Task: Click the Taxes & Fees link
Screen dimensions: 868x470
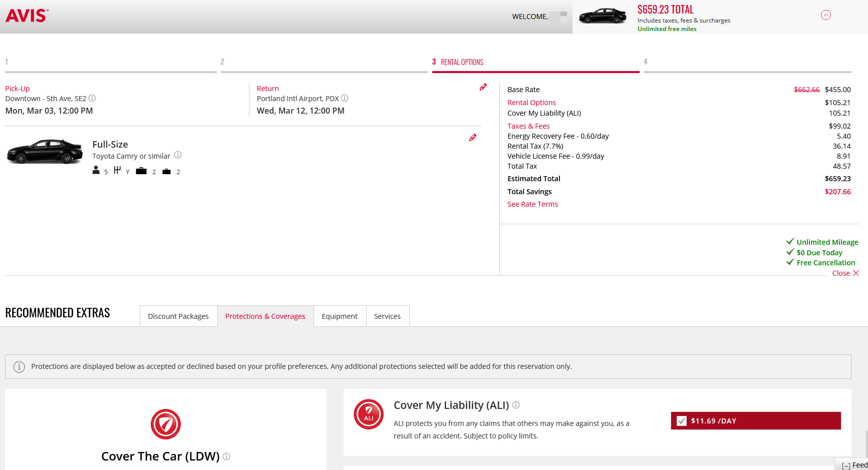Action: pos(528,126)
